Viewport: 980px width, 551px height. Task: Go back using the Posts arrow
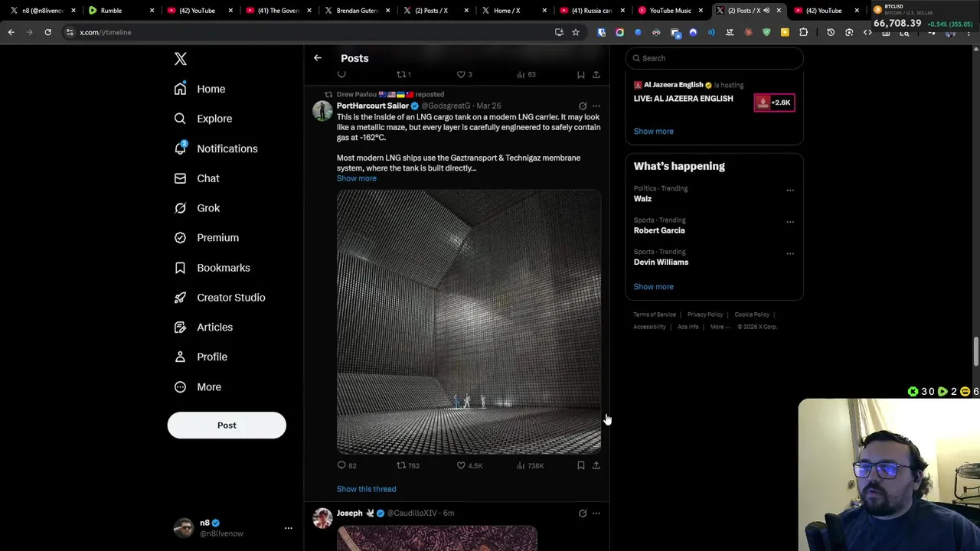(x=318, y=58)
